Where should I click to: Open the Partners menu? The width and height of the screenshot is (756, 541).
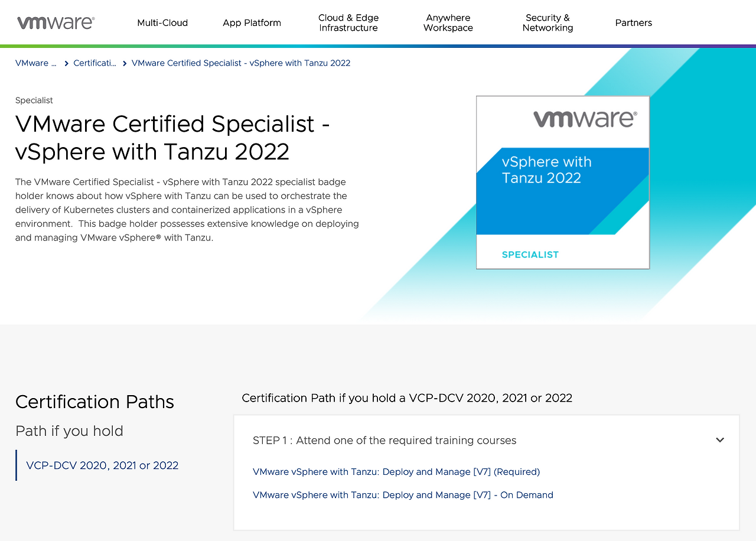pos(633,22)
